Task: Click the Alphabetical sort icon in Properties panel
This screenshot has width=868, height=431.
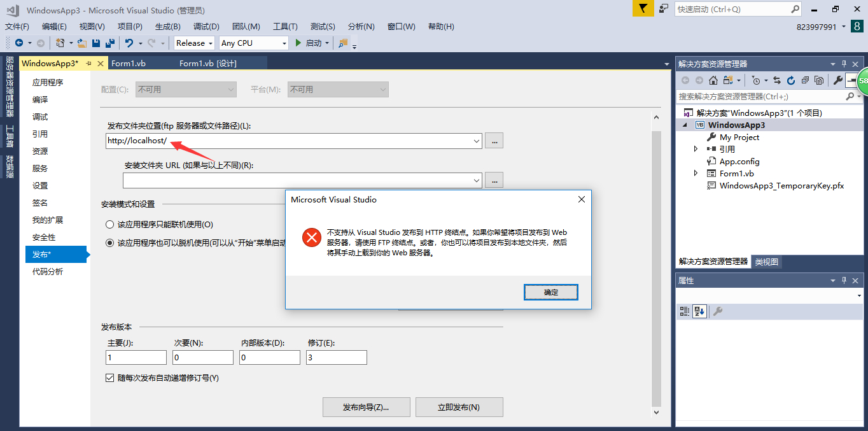Action: 699,311
